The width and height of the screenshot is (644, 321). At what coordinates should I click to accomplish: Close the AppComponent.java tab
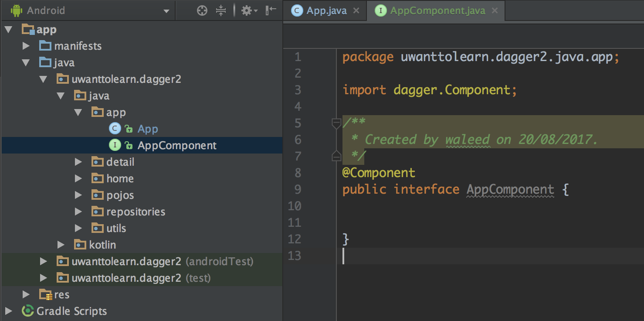click(495, 11)
